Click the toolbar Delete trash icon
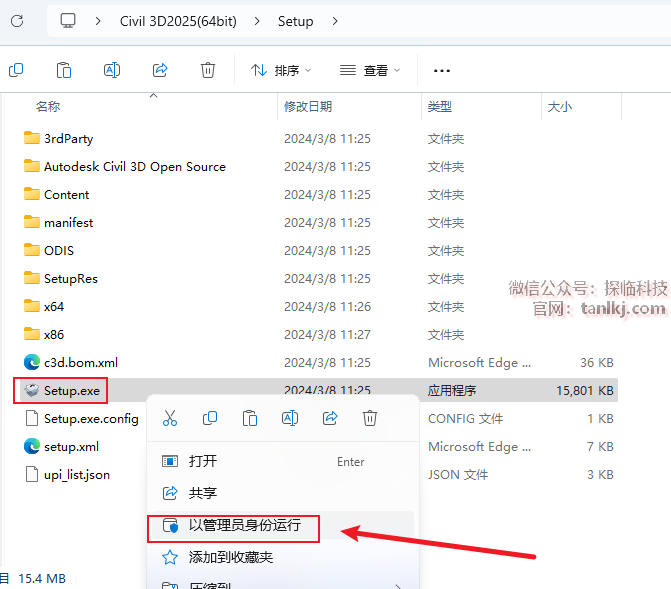This screenshot has width=671, height=589. (208, 70)
